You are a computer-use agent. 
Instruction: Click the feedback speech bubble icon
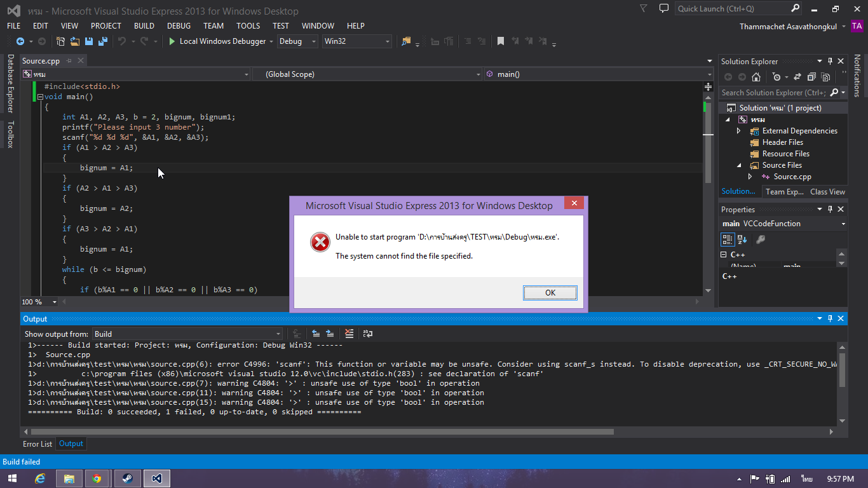(x=664, y=8)
